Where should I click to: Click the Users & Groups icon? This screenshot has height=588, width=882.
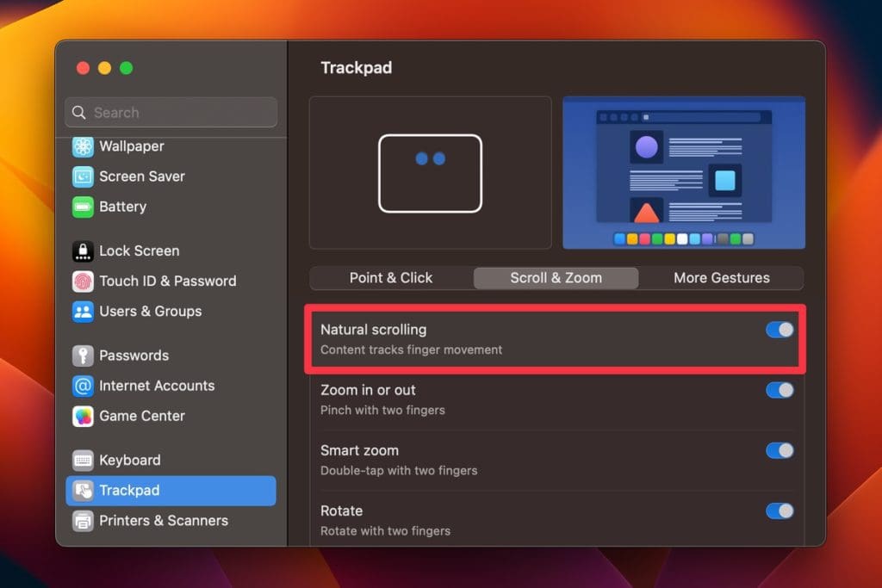click(x=83, y=312)
